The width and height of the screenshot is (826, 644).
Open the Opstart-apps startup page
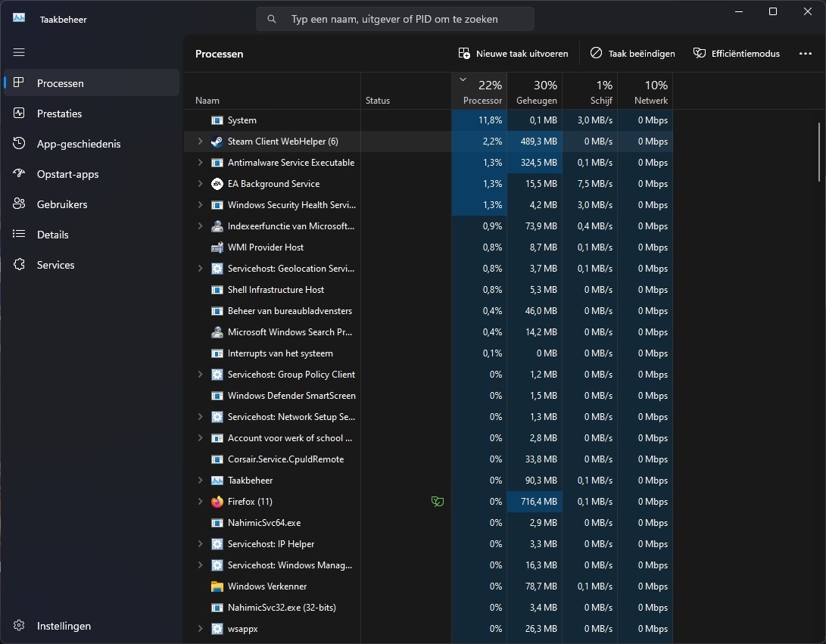pos(92,174)
